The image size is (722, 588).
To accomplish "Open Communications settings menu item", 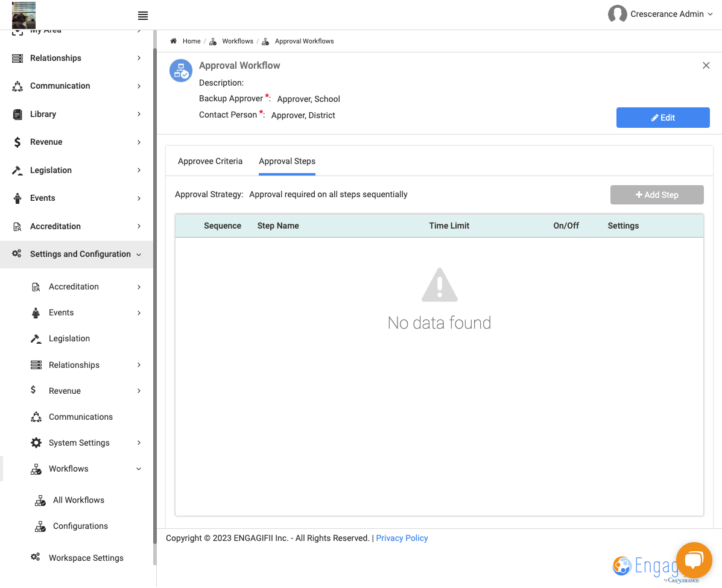I will click(x=81, y=417).
